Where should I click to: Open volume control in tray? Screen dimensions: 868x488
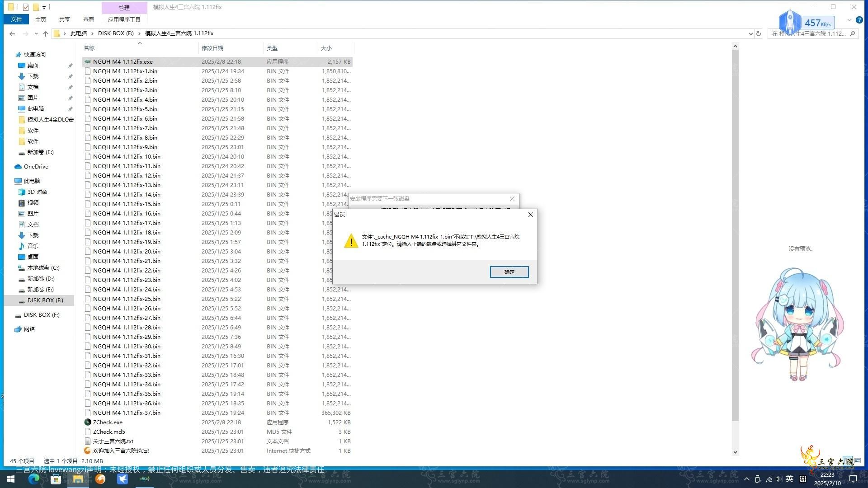[778, 479]
